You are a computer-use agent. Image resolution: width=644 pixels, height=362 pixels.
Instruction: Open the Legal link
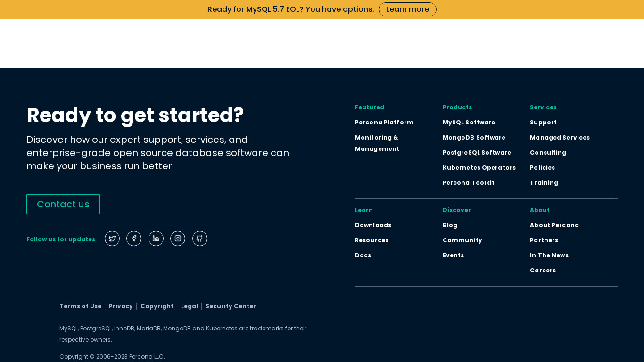(190, 306)
